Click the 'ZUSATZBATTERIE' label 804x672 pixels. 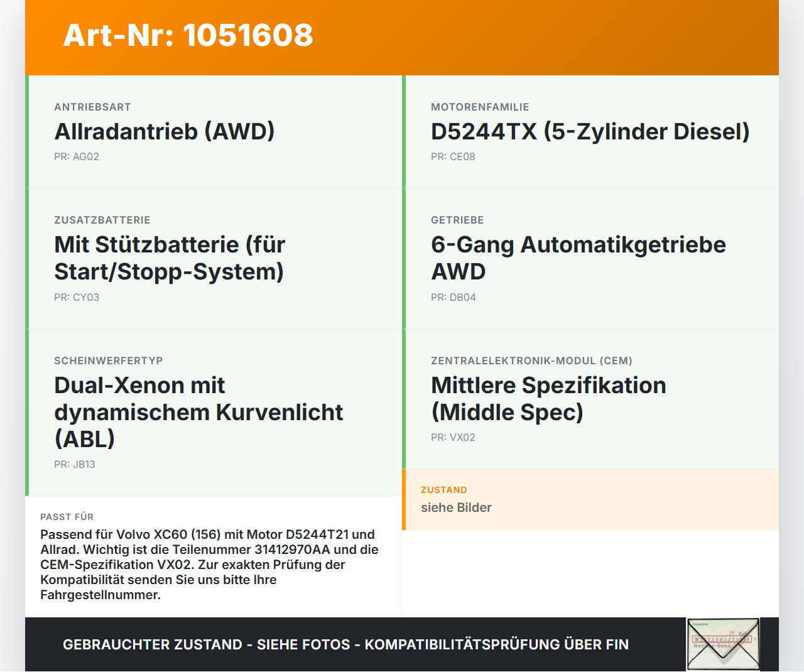[102, 220]
